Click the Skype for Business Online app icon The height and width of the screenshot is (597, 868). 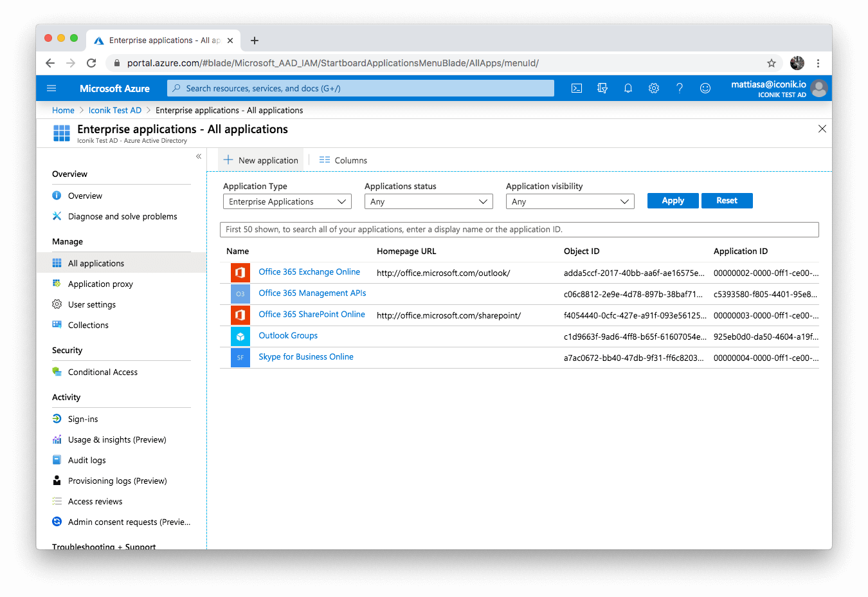(240, 357)
